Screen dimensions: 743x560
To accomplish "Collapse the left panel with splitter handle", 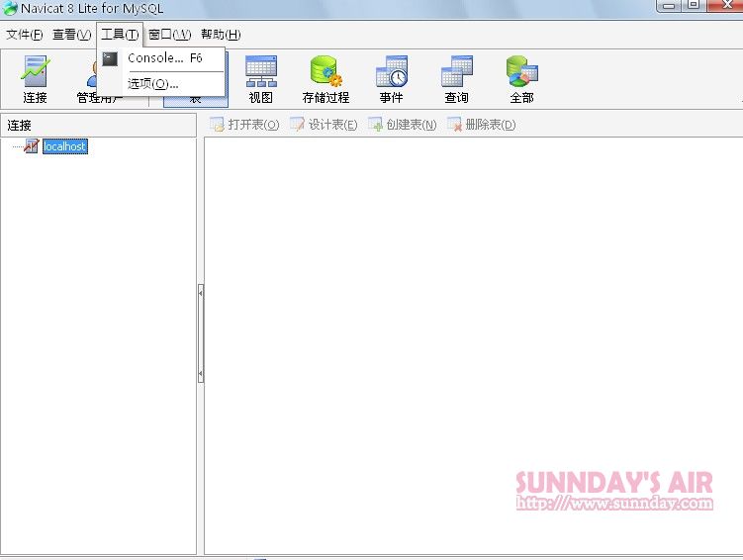I will [x=201, y=333].
